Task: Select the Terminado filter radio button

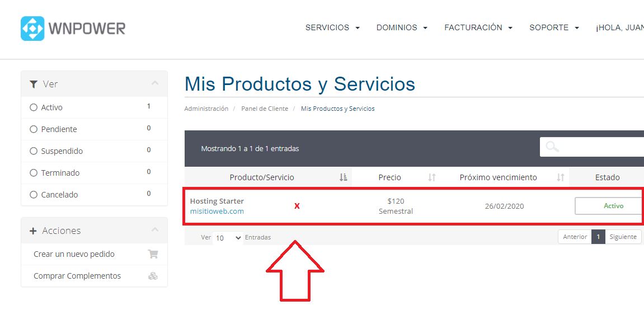Action: coord(34,173)
